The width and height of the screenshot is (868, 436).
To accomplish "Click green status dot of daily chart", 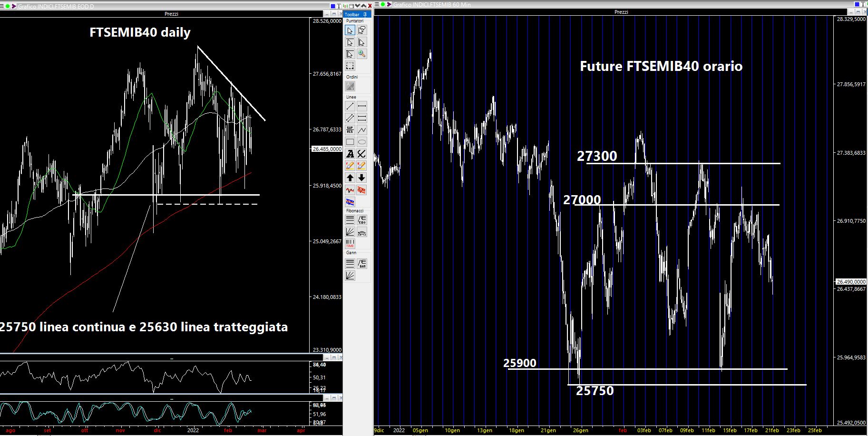I will point(8,6).
